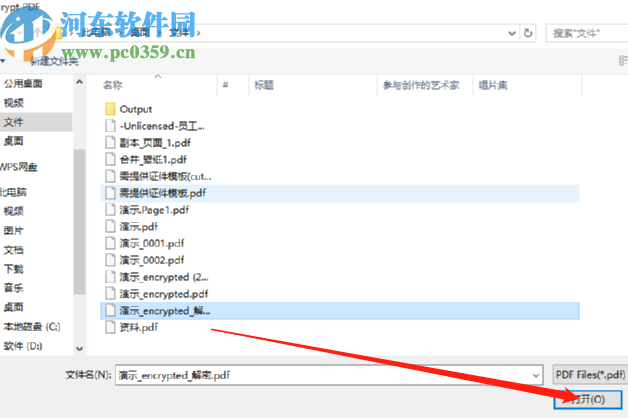
Task: Select file 演示_encrypted.pdf
Action: (x=164, y=294)
